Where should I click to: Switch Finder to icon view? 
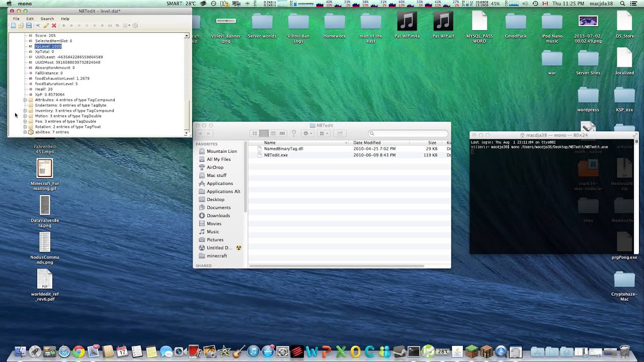[x=255, y=133]
